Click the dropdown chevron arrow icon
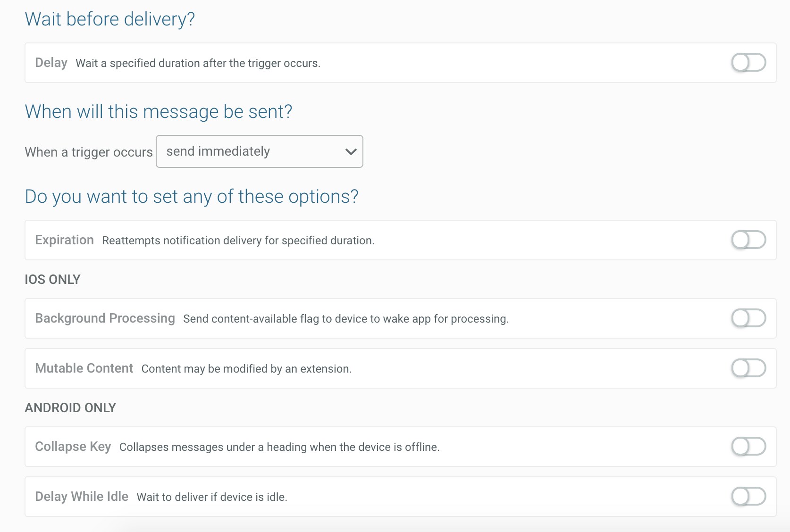 pyautogui.click(x=351, y=151)
